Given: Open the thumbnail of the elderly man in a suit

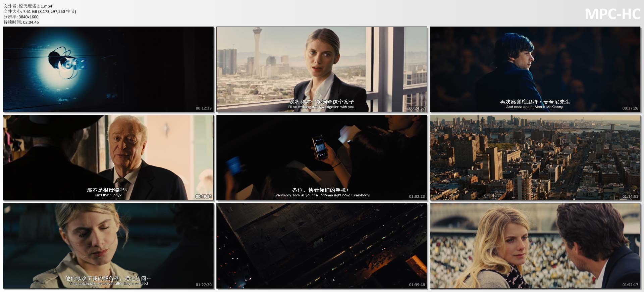Looking at the screenshot, I should 108,157.
